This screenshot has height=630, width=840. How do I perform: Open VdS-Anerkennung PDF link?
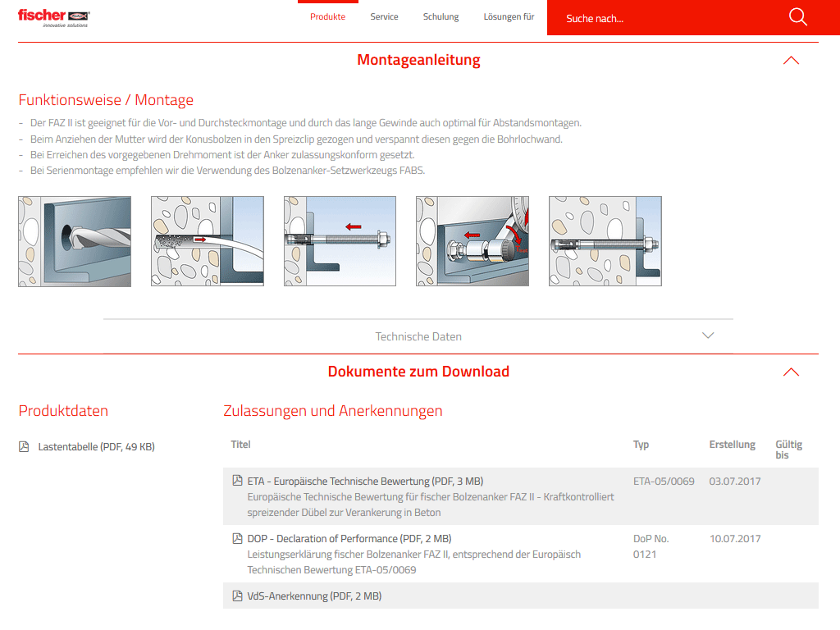pyautogui.click(x=314, y=596)
